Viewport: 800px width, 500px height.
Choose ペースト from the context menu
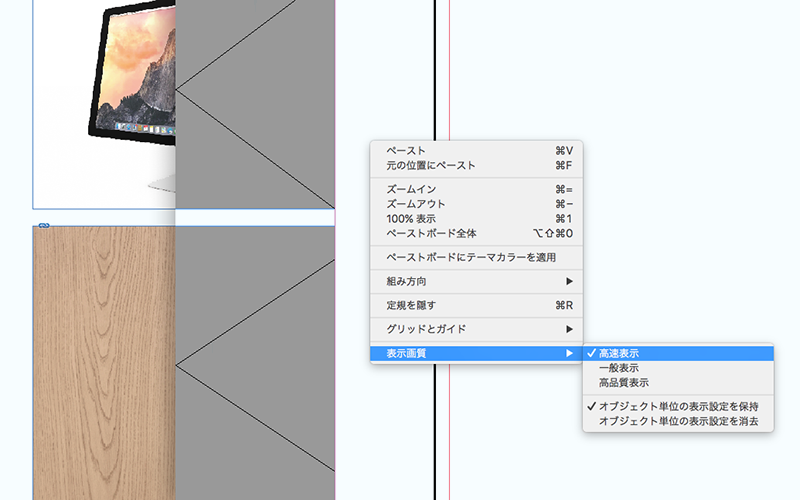coord(477,151)
